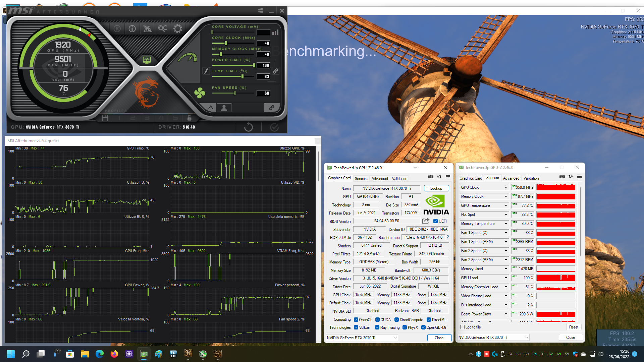Launch OC Scanner in Afterburner

point(163,29)
